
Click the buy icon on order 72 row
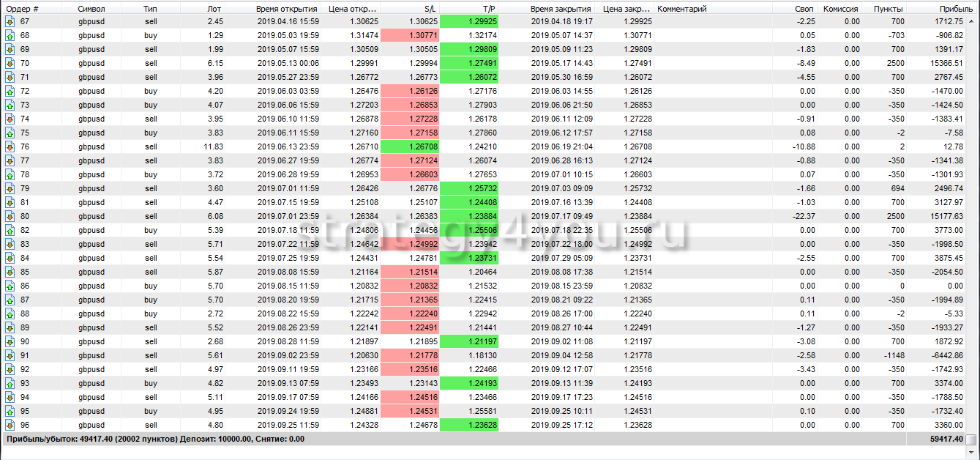coord(10,91)
